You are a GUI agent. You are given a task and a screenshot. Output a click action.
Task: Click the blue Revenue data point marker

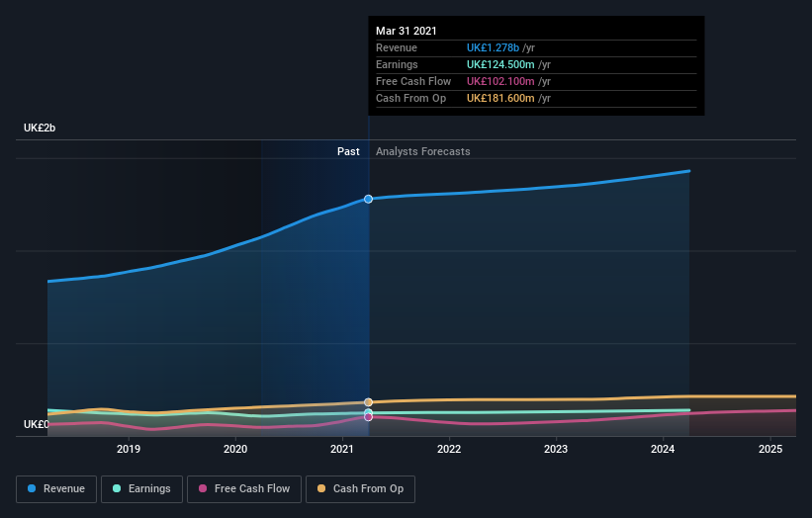click(368, 199)
